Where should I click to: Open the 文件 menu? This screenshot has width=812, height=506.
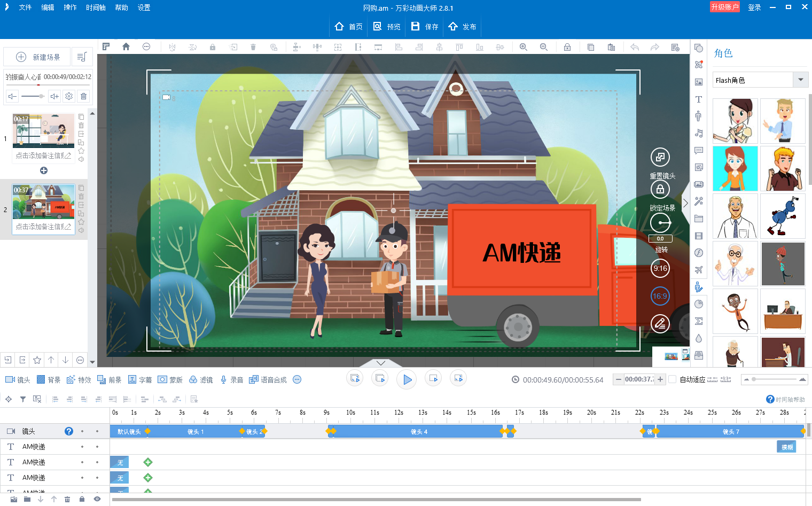[25, 7]
